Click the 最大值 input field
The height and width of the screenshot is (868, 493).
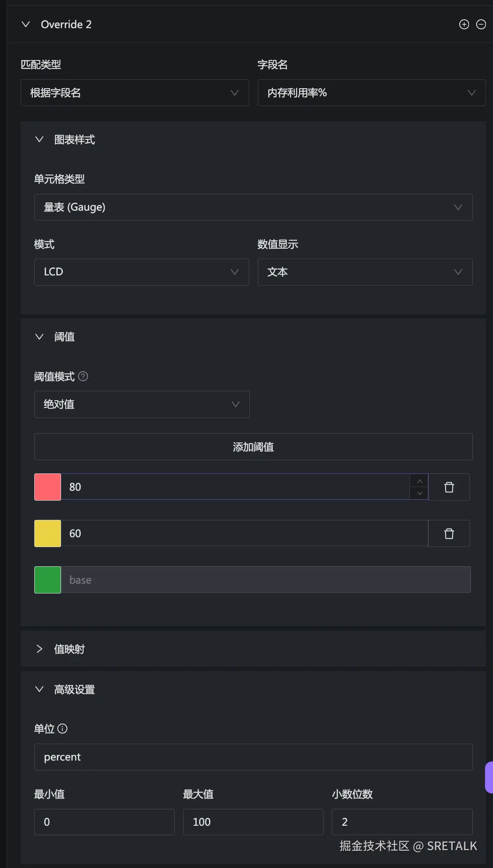253,822
